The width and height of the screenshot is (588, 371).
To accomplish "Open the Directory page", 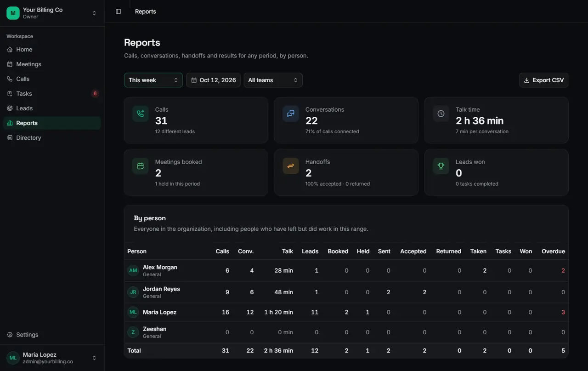I will click(52, 138).
